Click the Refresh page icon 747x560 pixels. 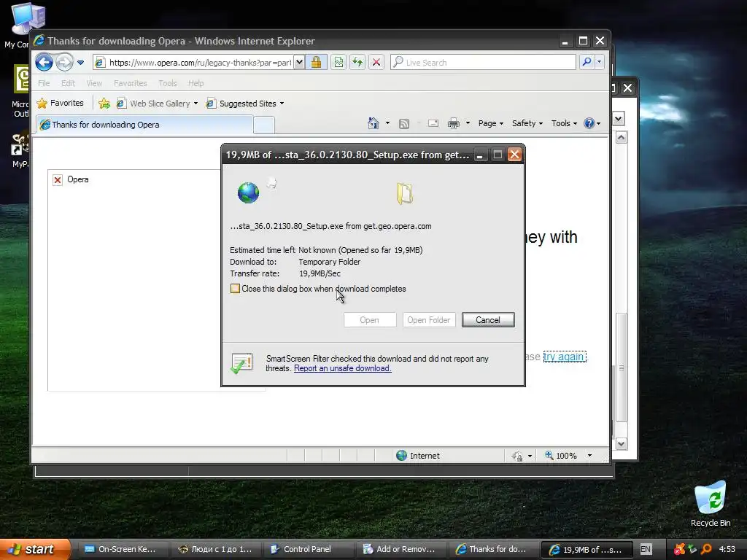point(357,63)
